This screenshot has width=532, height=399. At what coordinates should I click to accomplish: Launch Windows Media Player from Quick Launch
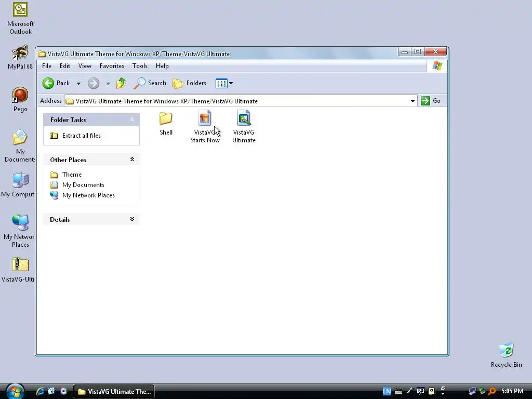[63, 391]
